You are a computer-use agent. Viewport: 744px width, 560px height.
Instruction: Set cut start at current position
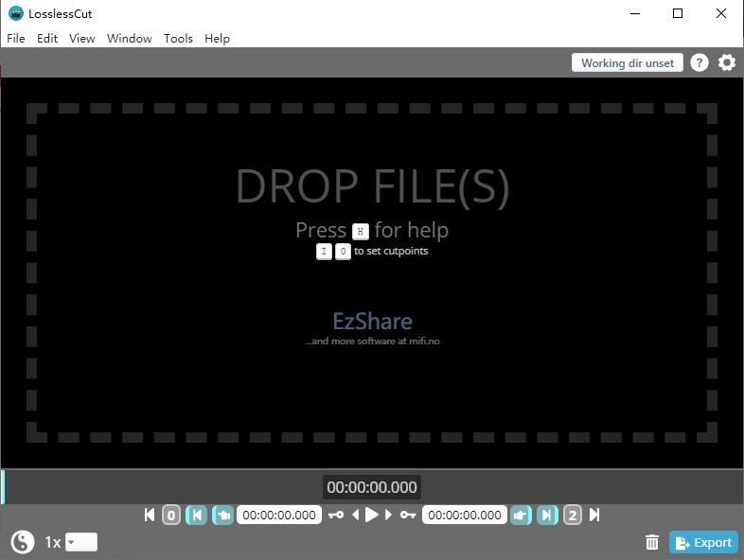tap(222, 515)
